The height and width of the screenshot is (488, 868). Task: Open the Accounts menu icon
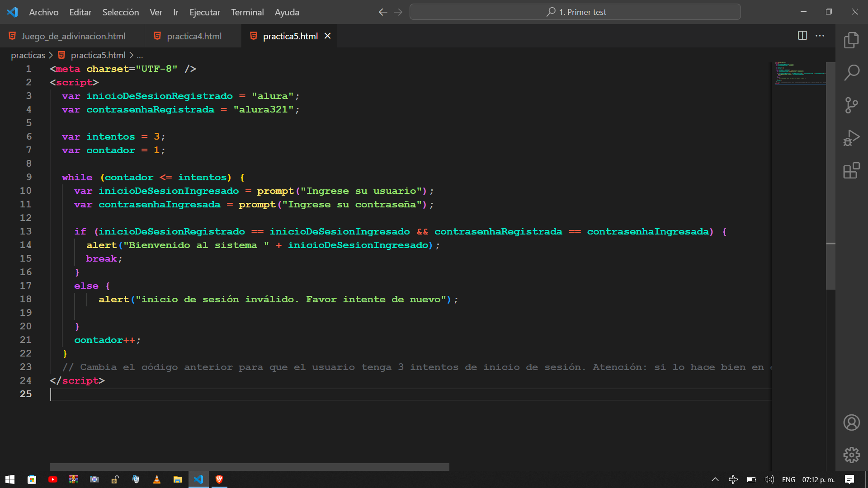851,422
